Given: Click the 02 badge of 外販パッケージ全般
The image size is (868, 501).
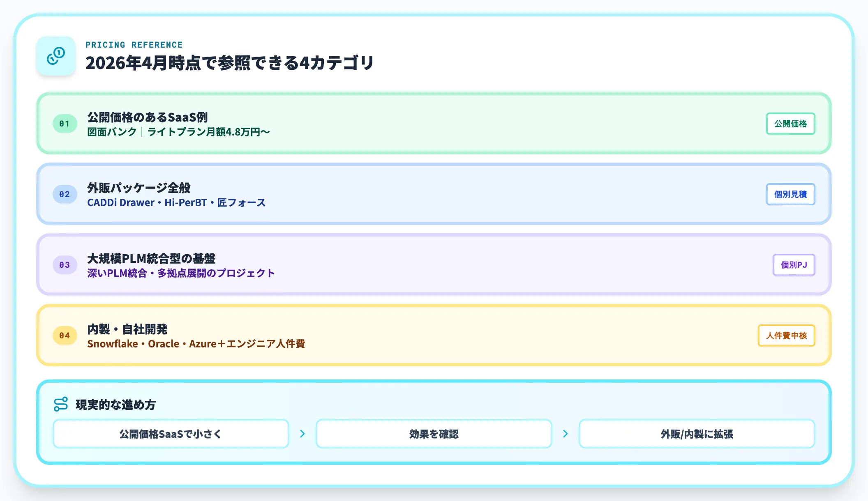Looking at the screenshot, I should tap(64, 195).
